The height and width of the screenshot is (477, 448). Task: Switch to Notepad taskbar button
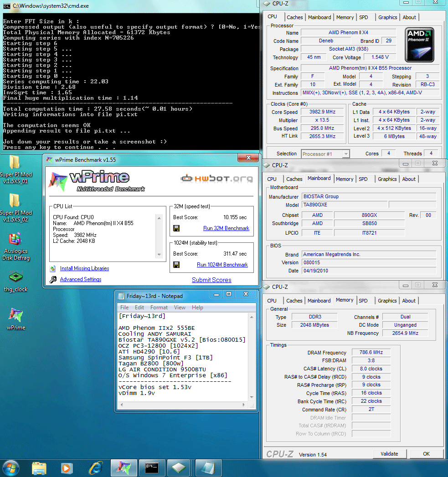pyautogui.click(x=208, y=468)
